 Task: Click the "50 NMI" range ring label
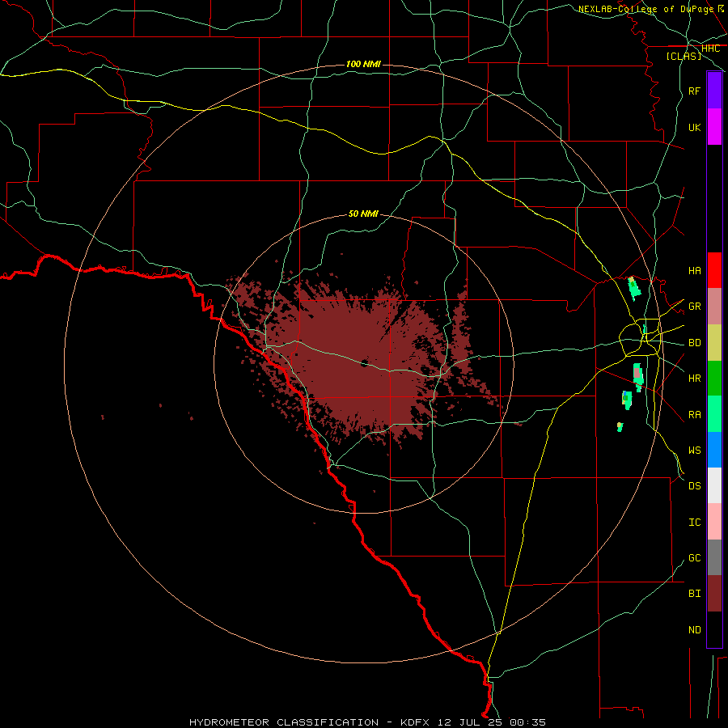point(363,214)
